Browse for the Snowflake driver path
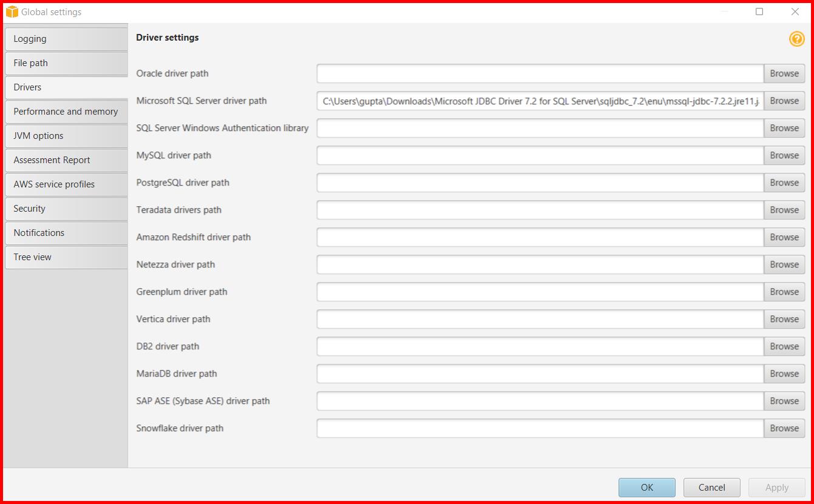The height and width of the screenshot is (504, 814). (x=784, y=428)
